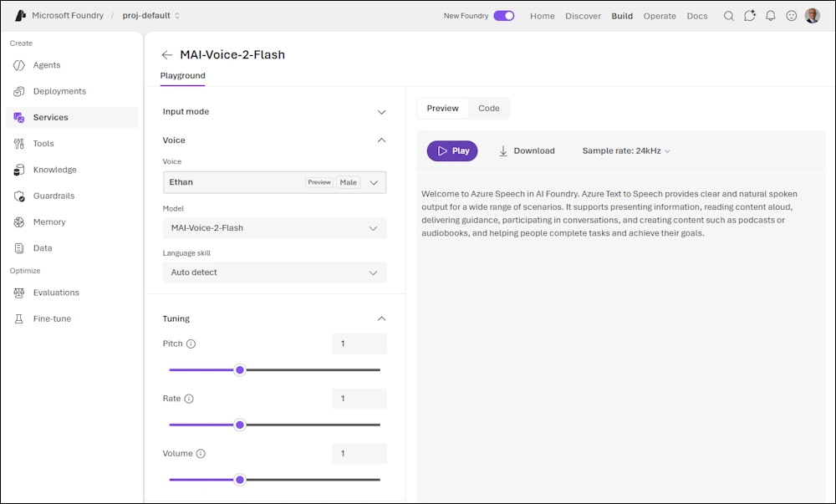
Task: Click the Volume info icon
Action: tap(201, 453)
